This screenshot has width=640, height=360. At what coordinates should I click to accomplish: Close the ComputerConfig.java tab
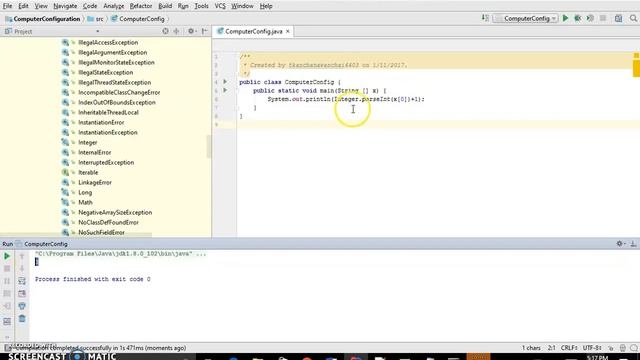(288, 31)
